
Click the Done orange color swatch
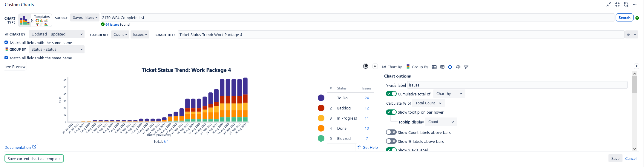[x=321, y=128]
